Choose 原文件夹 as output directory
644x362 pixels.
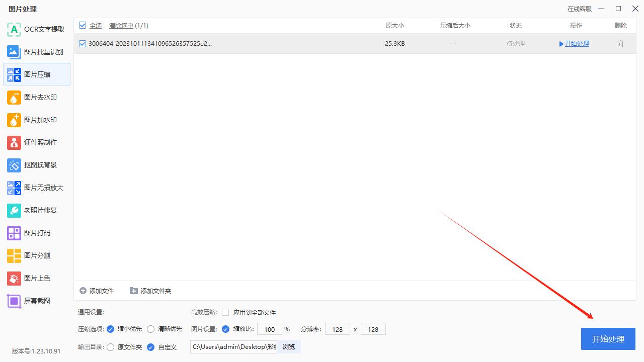[x=110, y=347]
